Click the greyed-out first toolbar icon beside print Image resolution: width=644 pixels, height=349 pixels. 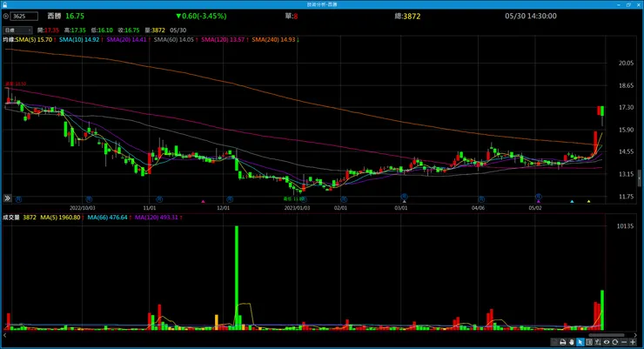[554, 342]
